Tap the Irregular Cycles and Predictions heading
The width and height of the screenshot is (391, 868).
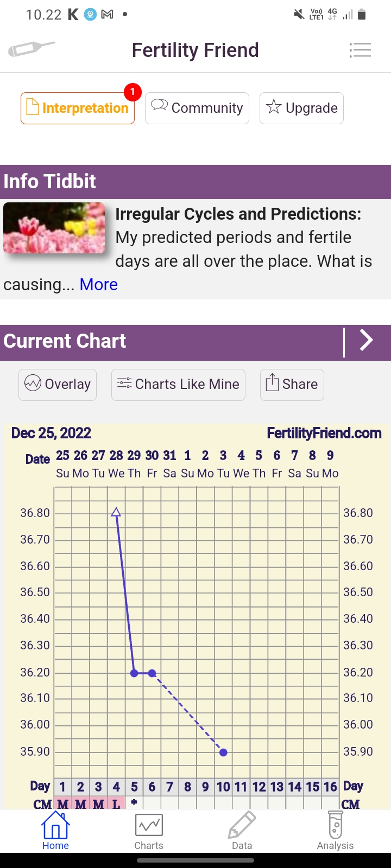(x=238, y=214)
